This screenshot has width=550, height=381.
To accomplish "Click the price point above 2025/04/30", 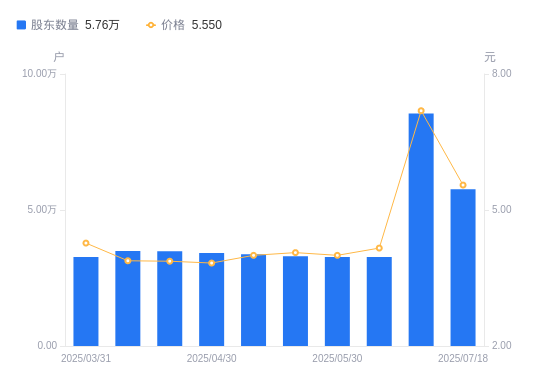I will (x=212, y=263).
